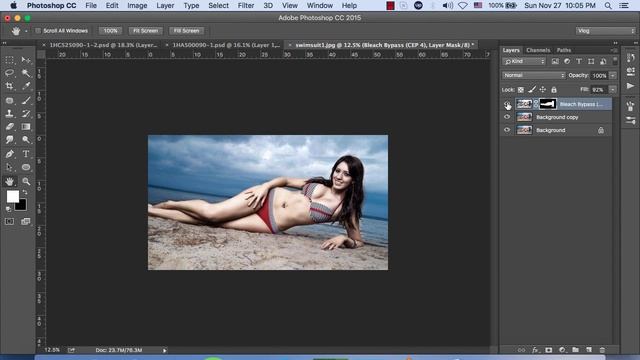This screenshot has height=360, width=640.
Task: Toggle Scroll All Windows checkbox
Action: [x=38, y=31]
